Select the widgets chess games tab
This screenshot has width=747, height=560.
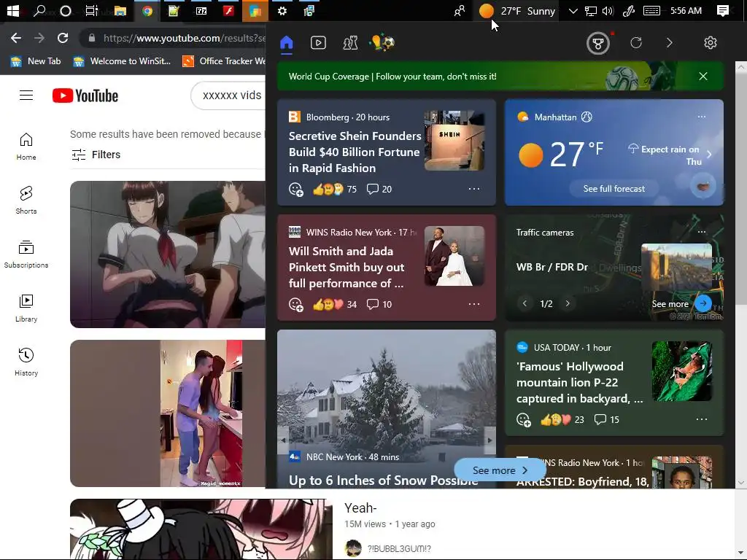[350, 43]
